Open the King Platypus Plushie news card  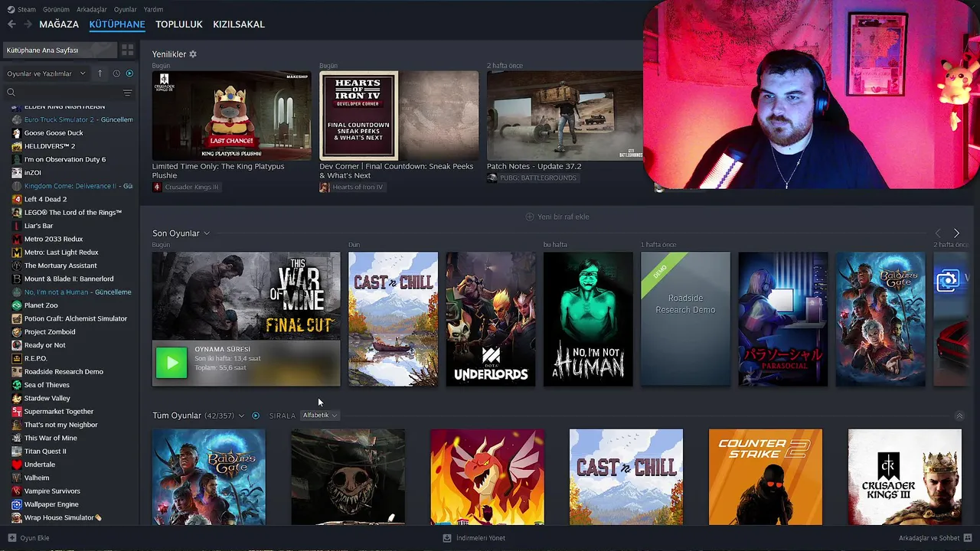[231, 115]
